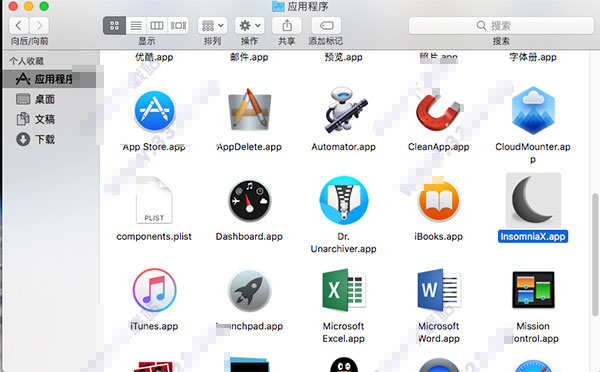Image resolution: width=600 pixels, height=372 pixels.
Task: Go back with the left arrow button
Action: 19,26
